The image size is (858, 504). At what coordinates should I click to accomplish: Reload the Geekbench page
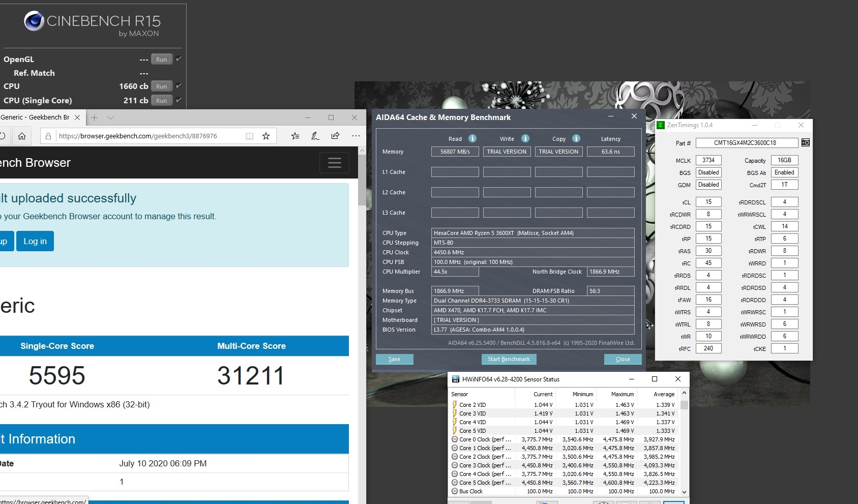click(x=3, y=136)
